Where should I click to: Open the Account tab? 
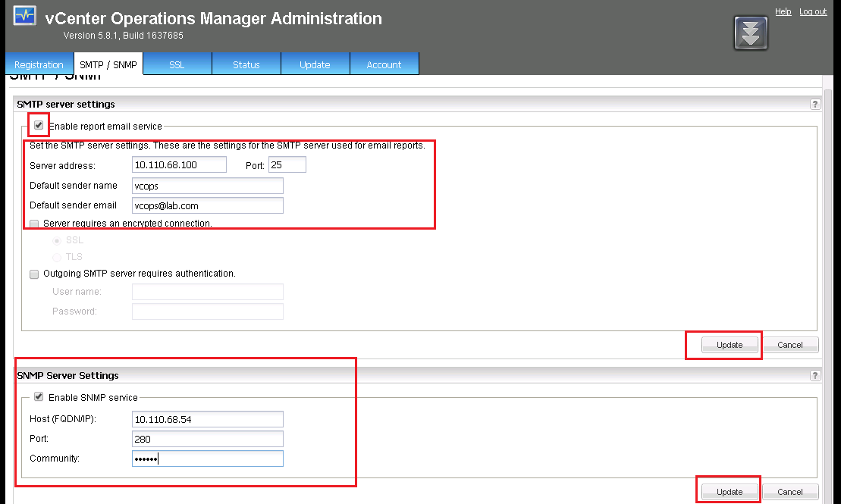click(x=384, y=64)
